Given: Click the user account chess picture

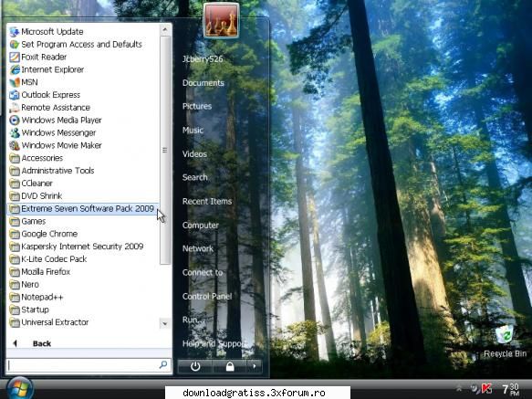Looking at the screenshot, I should click(221, 20).
